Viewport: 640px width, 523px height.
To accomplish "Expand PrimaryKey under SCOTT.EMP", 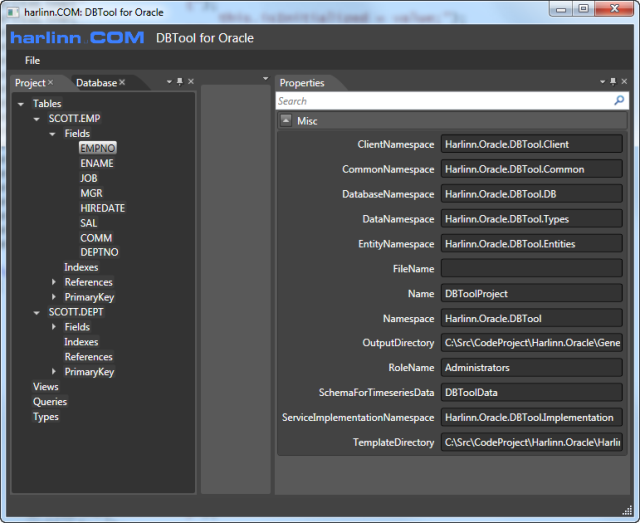I will (x=53, y=297).
